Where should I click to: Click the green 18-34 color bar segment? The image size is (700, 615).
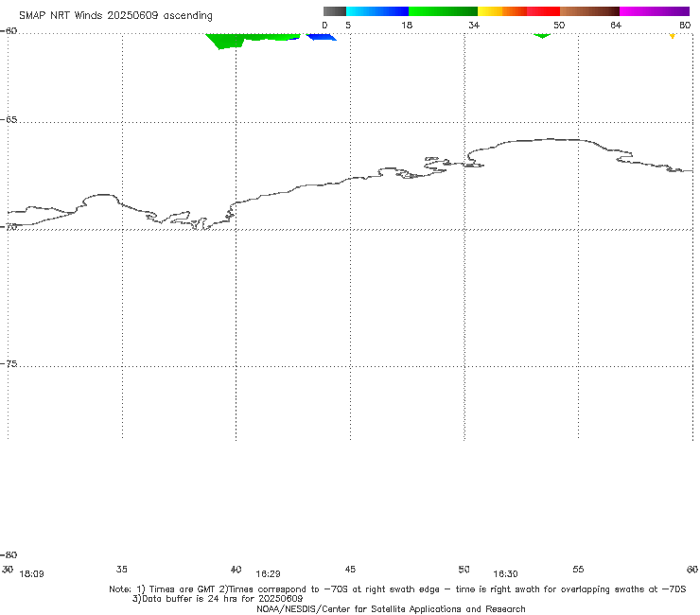click(443, 11)
